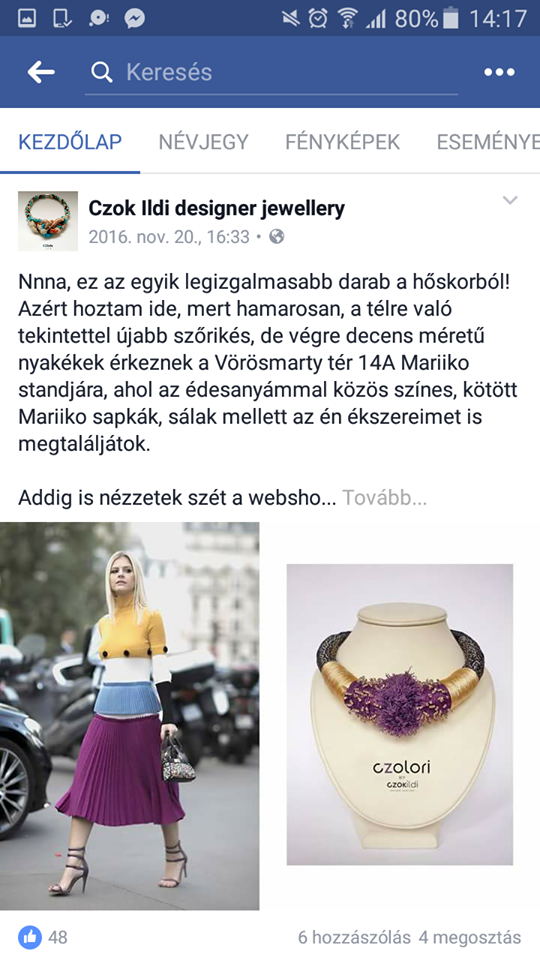Open the purple necklace product photo
Image resolution: width=540 pixels, height=960 pixels.
pyautogui.click(x=400, y=714)
